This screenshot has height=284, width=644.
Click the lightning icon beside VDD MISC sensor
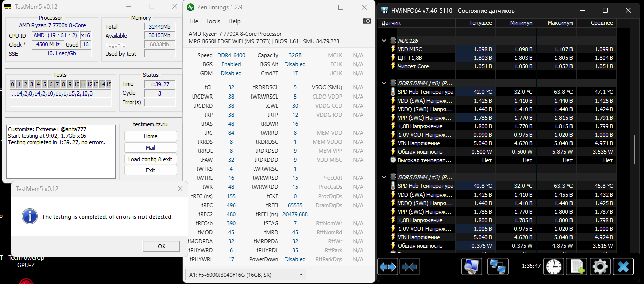tap(393, 49)
